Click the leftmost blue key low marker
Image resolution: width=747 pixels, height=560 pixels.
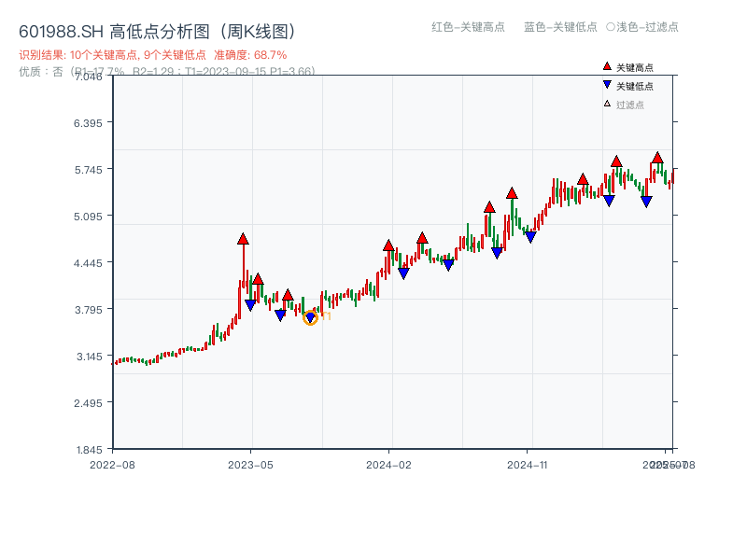[250, 304]
